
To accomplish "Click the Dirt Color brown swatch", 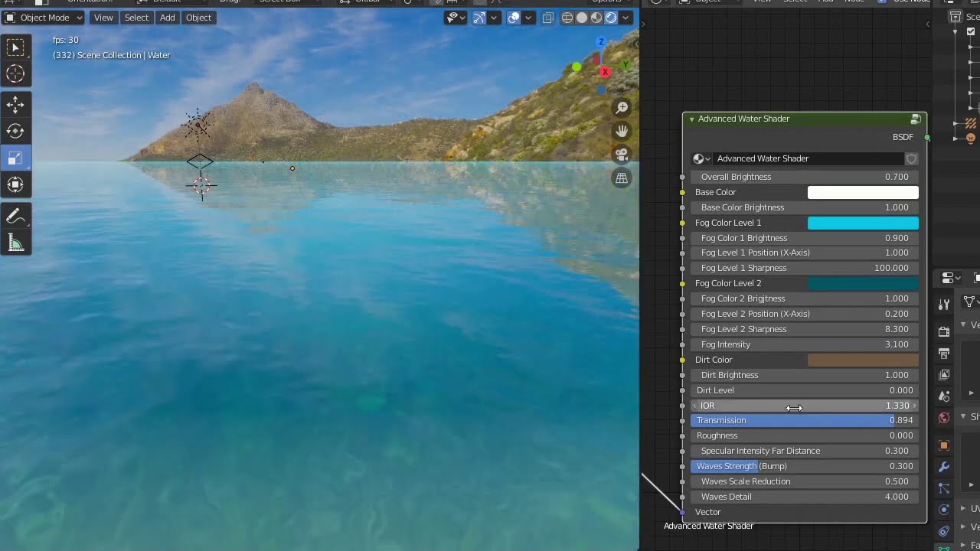I will coord(863,360).
